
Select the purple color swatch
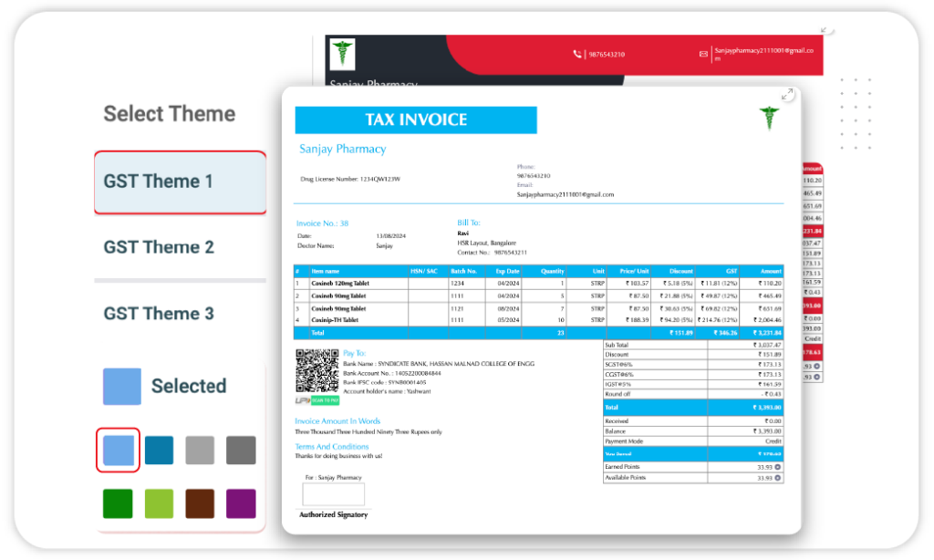(x=241, y=503)
